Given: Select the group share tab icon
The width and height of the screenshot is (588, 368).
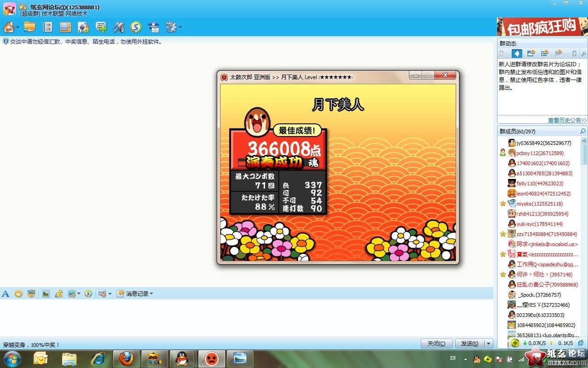Looking at the screenshot, I should [559, 54].
